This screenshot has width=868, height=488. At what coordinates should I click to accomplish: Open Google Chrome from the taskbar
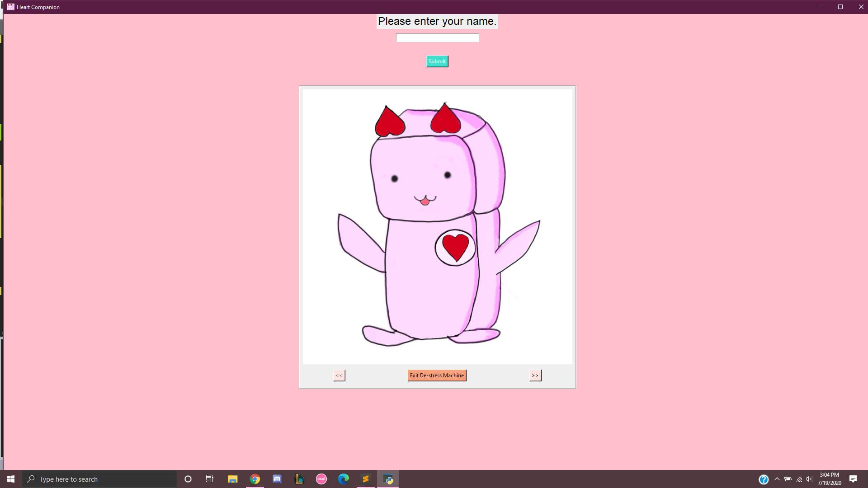[x=255, y=479]
